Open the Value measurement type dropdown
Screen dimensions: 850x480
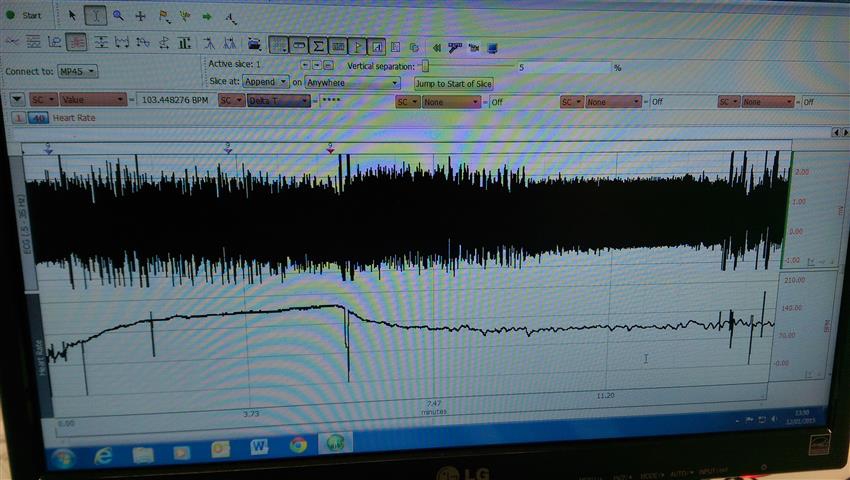(x=93, y=101)
